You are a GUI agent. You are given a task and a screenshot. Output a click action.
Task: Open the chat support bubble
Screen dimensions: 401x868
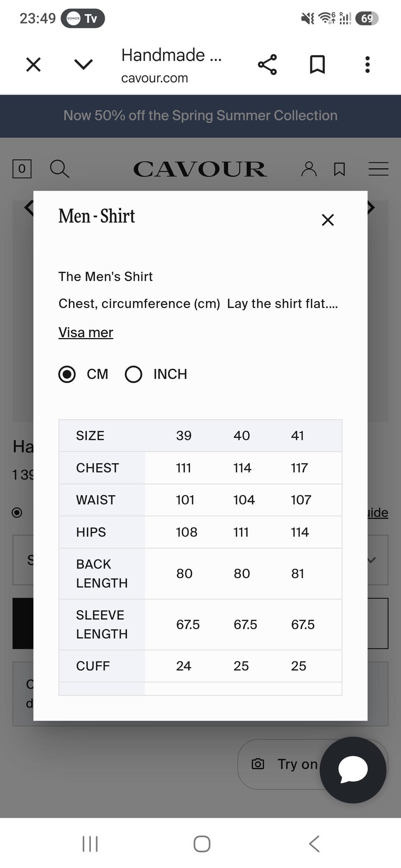point(353,770)
